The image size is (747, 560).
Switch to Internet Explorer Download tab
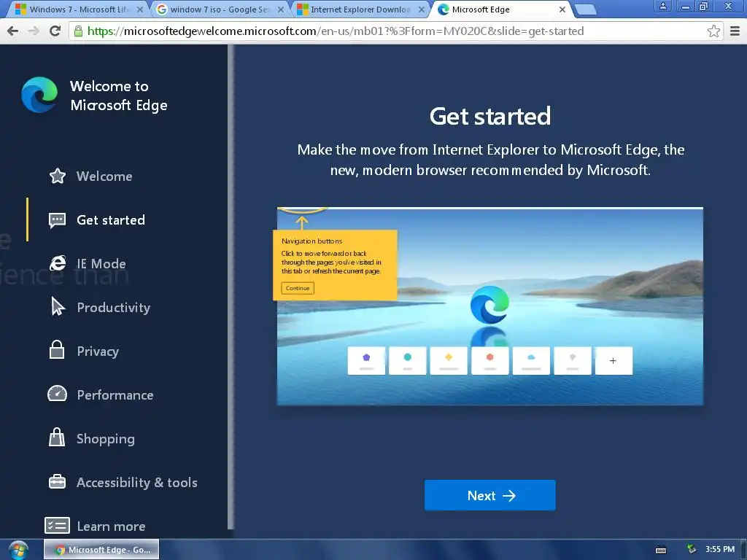(x=359, y=9)
